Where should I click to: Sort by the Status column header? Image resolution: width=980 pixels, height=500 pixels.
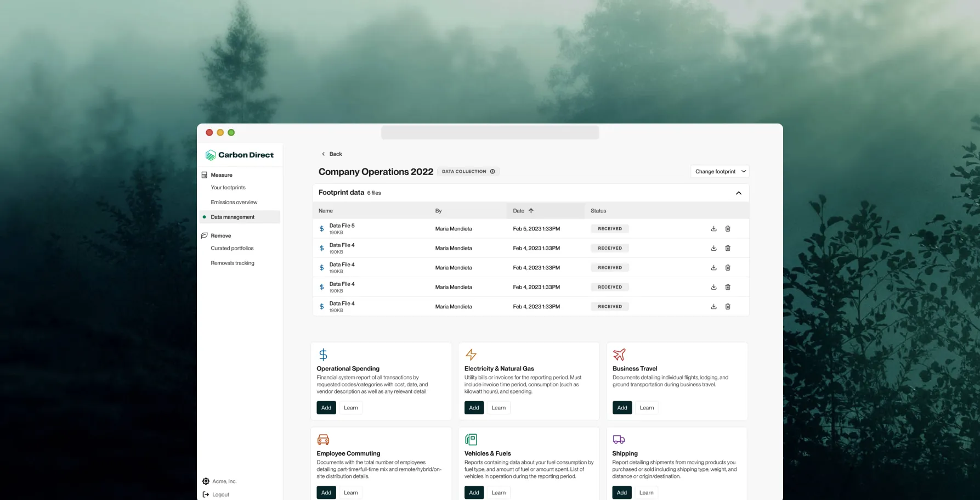click(x=598, y=211)
